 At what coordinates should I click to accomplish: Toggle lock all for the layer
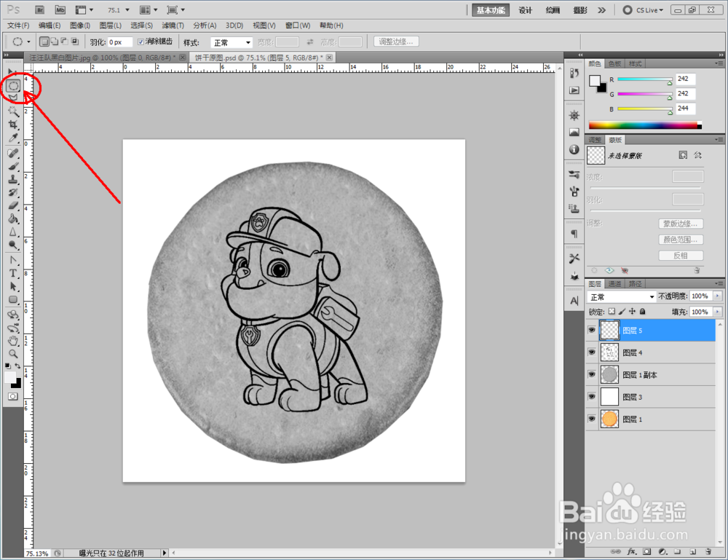[x=643, y=312]
